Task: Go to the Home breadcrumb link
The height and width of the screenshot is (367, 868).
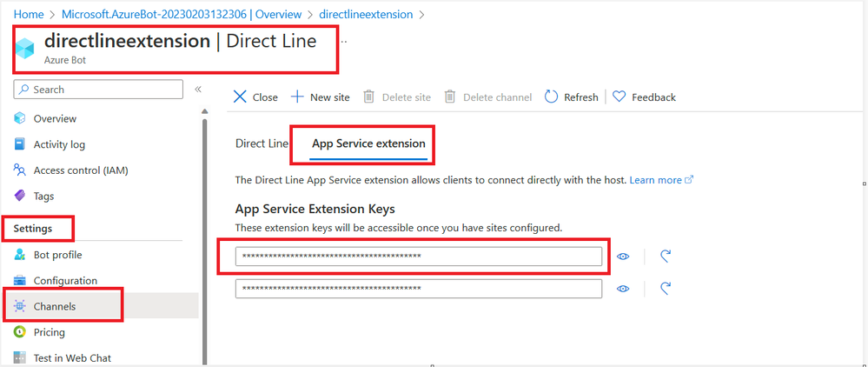Action: tap(28, 15)
